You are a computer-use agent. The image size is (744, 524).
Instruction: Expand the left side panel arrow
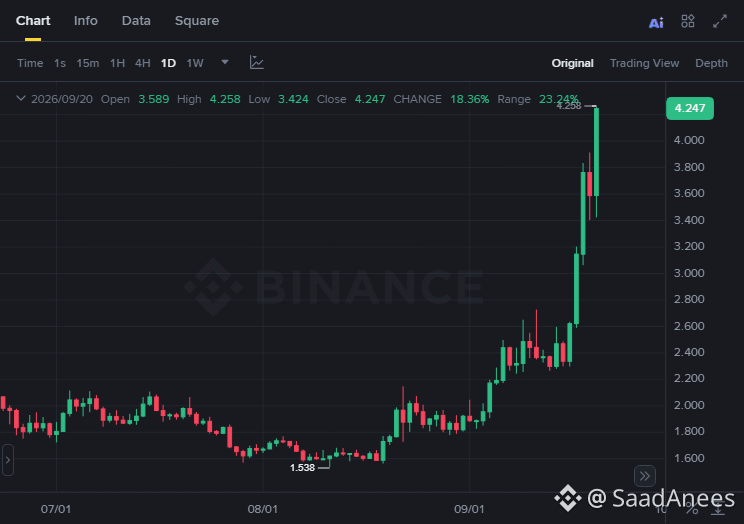[8, 459]
